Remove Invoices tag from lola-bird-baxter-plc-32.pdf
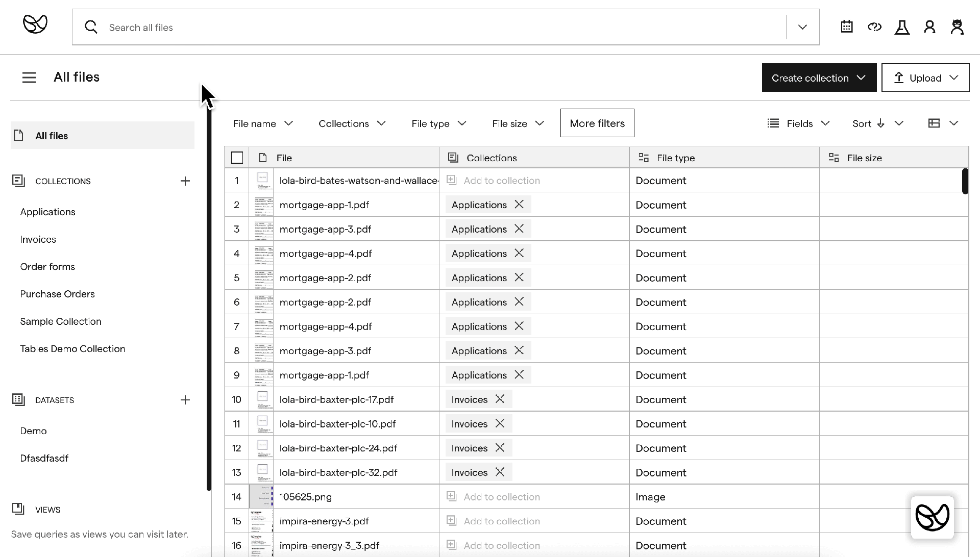Screen dimensions: 980x557 pyautogui.click(x=500, y=472)
